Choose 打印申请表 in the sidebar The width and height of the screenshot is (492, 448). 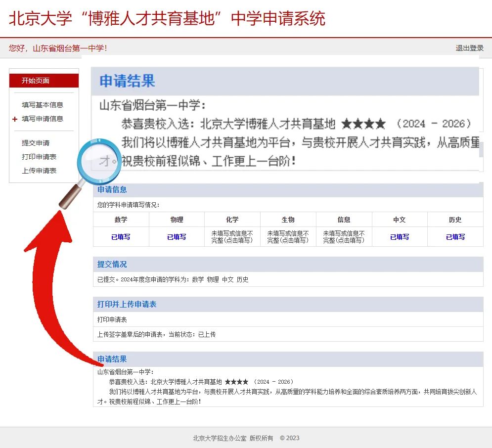point(39,157)
